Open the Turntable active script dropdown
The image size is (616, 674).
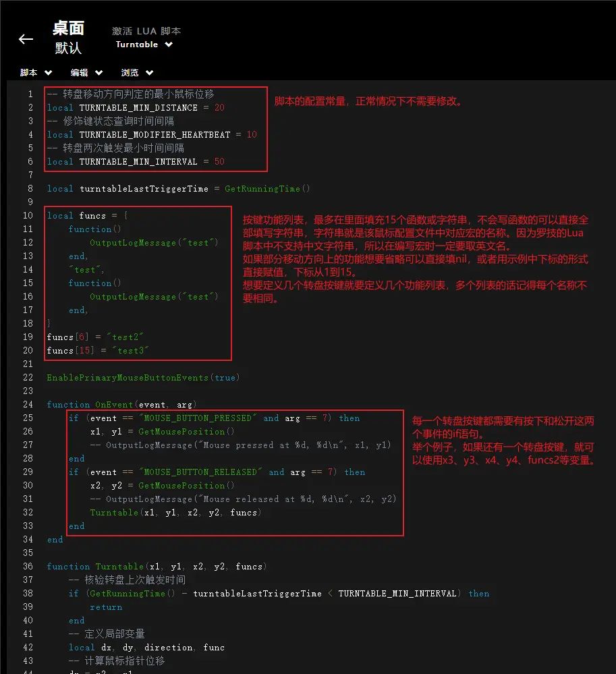tap(144, 45)
